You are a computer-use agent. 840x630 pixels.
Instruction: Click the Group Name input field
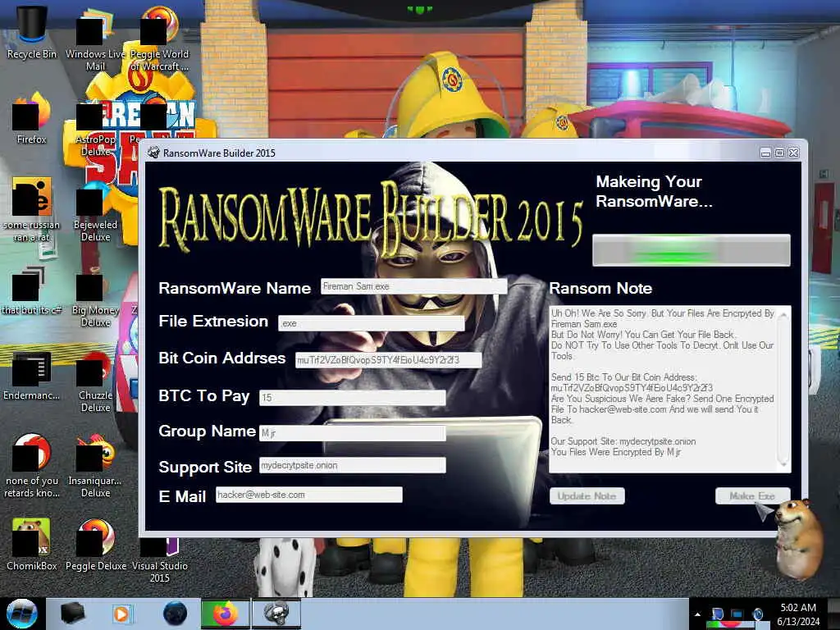point(353,433)
